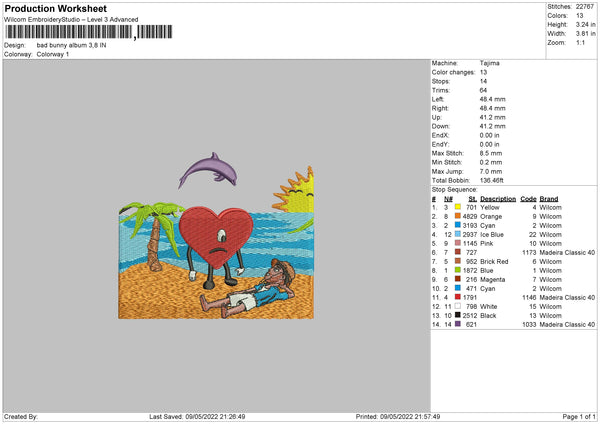Click the magenta swatch for thread 216
This screenshot has width=600, height=424.
click(458, 279)
